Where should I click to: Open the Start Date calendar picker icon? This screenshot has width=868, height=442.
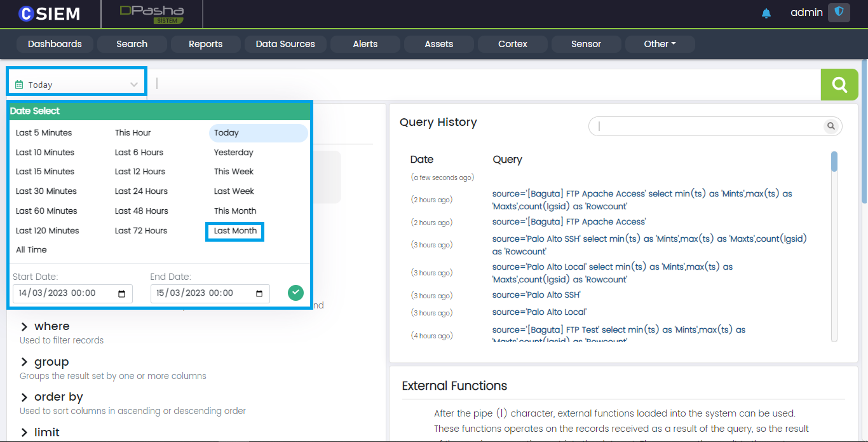point(122,294)
